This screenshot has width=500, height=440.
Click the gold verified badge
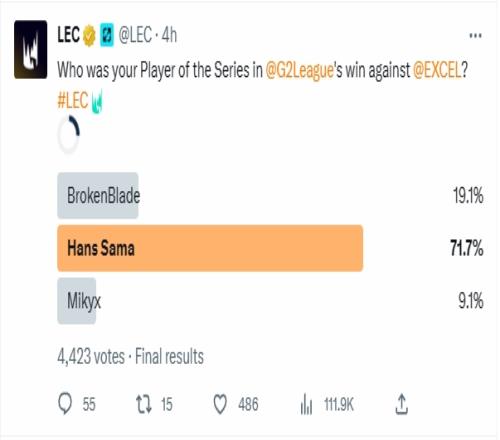[x=89, y=35]
